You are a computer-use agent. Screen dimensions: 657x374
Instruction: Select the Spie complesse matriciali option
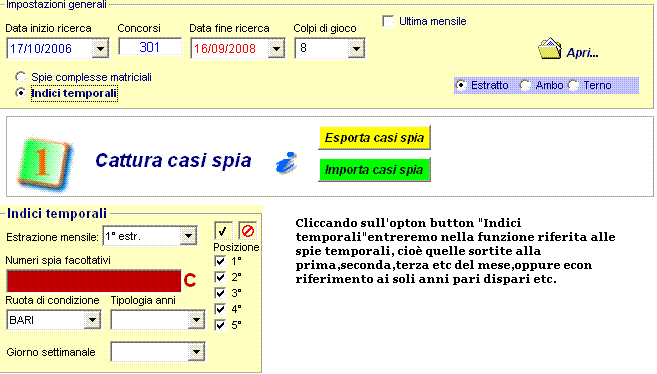point(21,77)
